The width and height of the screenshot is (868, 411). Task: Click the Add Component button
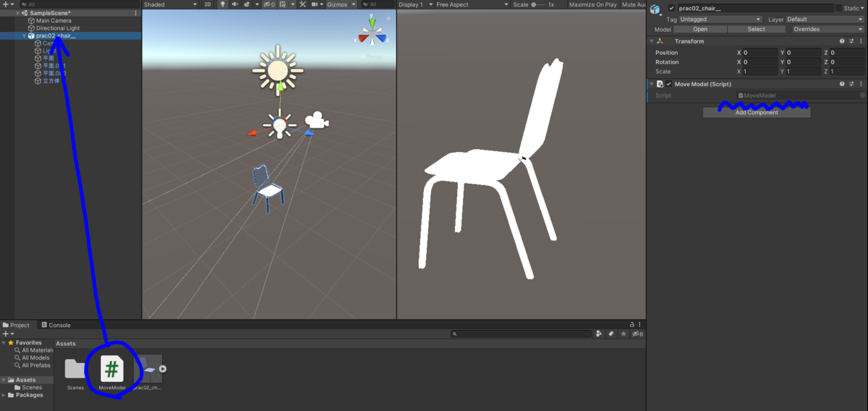click(757, 112)
